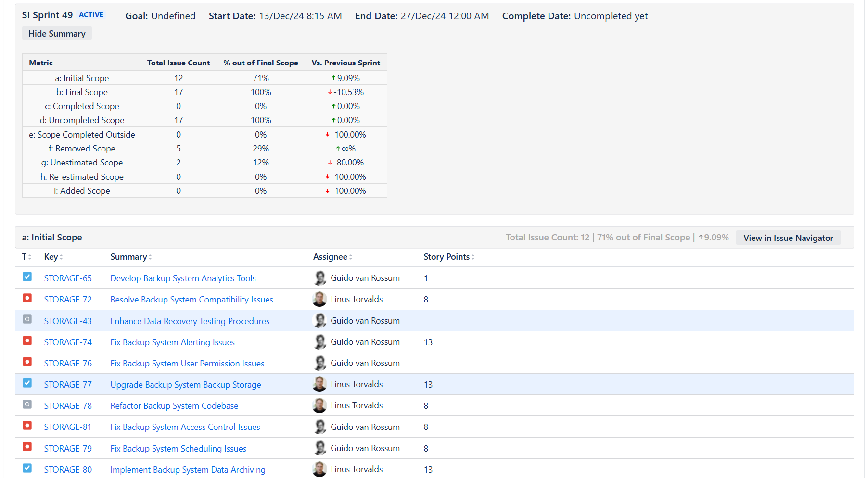Open STORAGE-74 issue link
The image size is (868, 478).
[x=68, y=342]
